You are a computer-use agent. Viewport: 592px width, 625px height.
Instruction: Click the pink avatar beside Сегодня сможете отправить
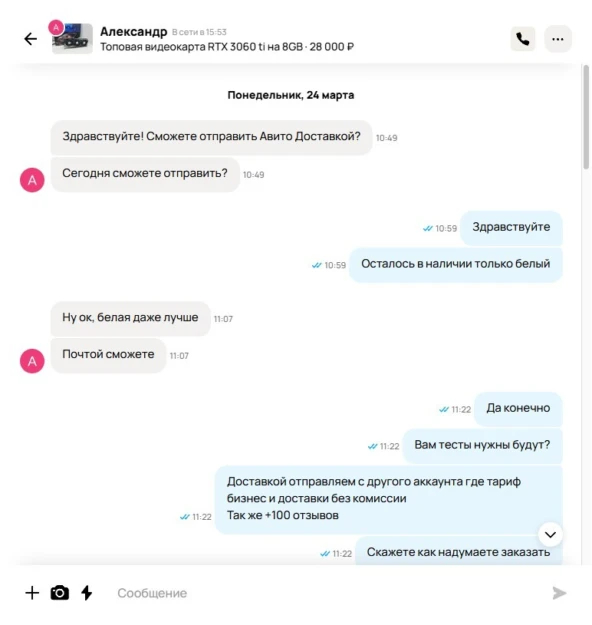coord(32,180)
